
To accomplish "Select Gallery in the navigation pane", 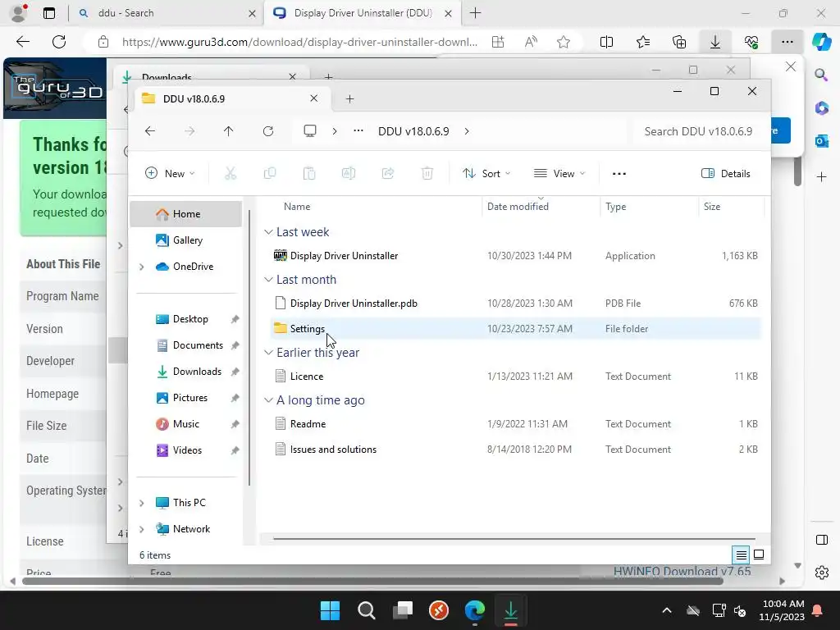I will tap(186, 240).
